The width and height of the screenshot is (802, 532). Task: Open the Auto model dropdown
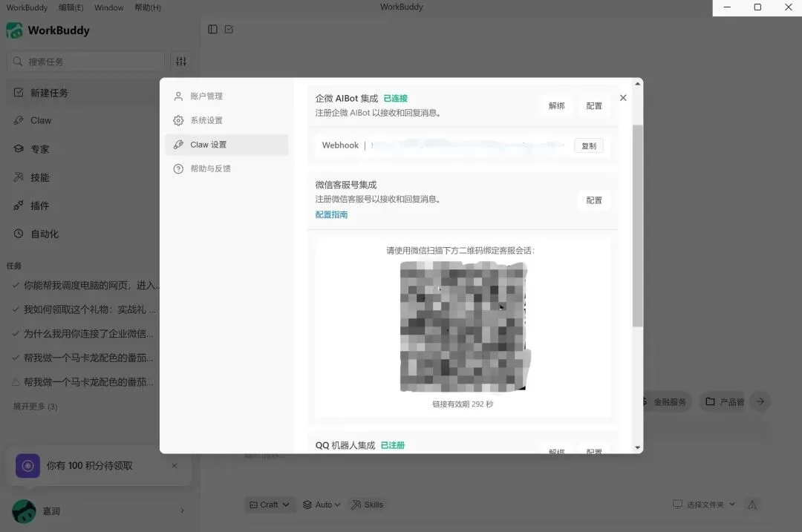322,505
